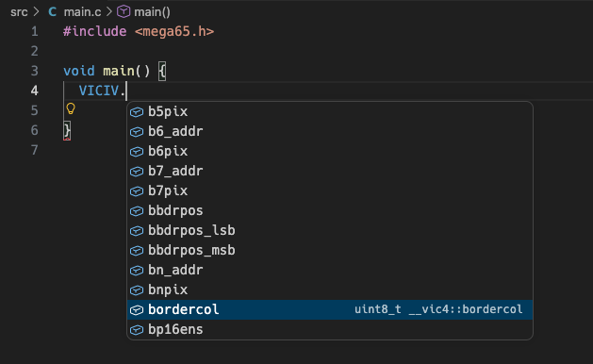Click the lightbulb code action icon
Image resolution: width=593 pixels, height=364 pixels.
coord(71,109)
